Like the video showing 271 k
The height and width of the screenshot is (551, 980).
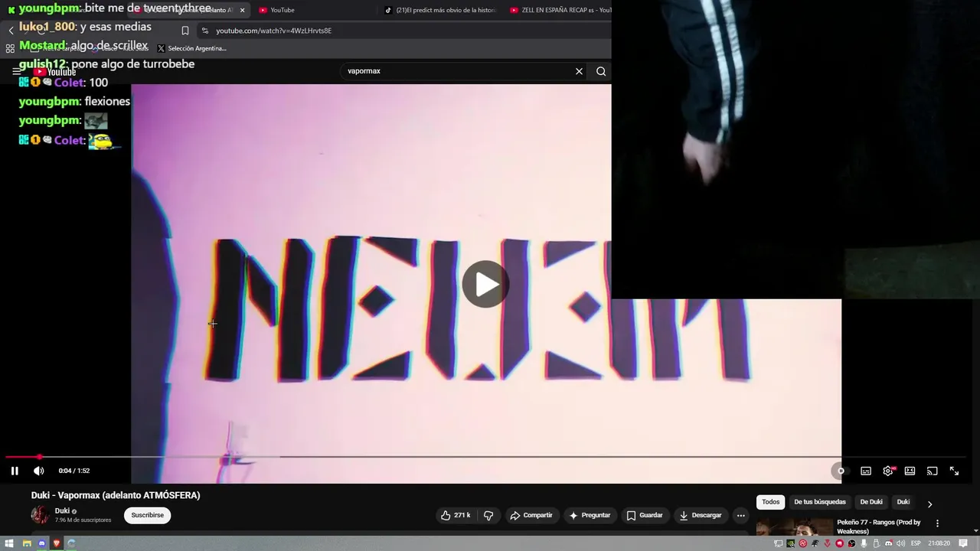click(456, 515)
